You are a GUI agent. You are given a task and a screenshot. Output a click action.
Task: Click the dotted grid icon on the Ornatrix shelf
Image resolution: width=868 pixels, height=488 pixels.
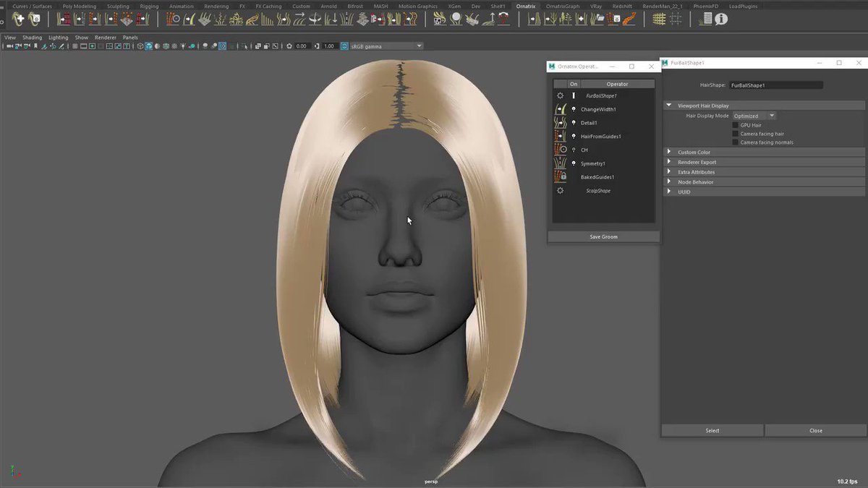[676, 20]
